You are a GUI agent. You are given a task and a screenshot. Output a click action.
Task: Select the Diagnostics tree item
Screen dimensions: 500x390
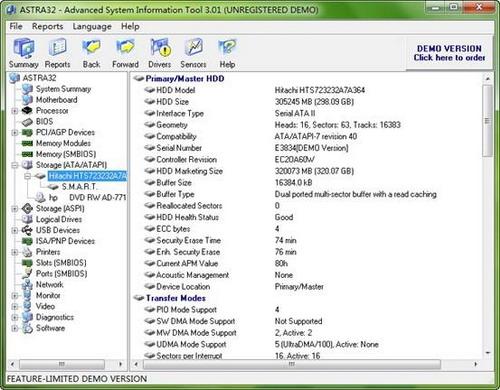point(55,317)
